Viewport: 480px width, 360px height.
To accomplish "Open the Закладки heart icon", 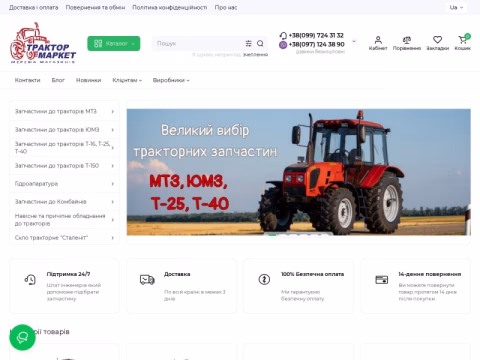I will tap(437, 43).
